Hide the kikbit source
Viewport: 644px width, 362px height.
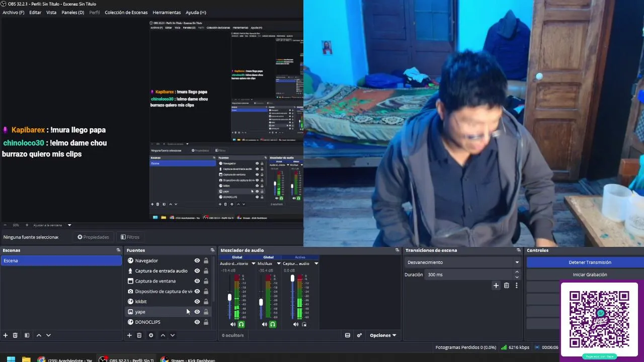coord(197,302)
